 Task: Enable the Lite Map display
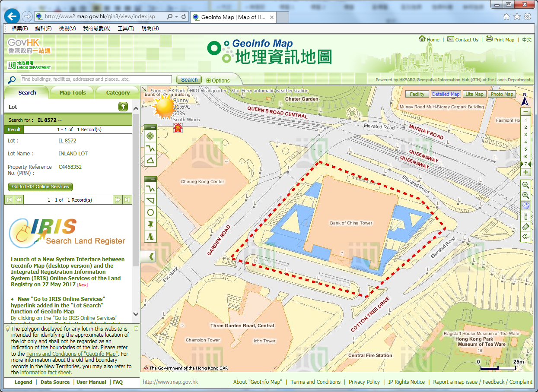click(474, 94)
